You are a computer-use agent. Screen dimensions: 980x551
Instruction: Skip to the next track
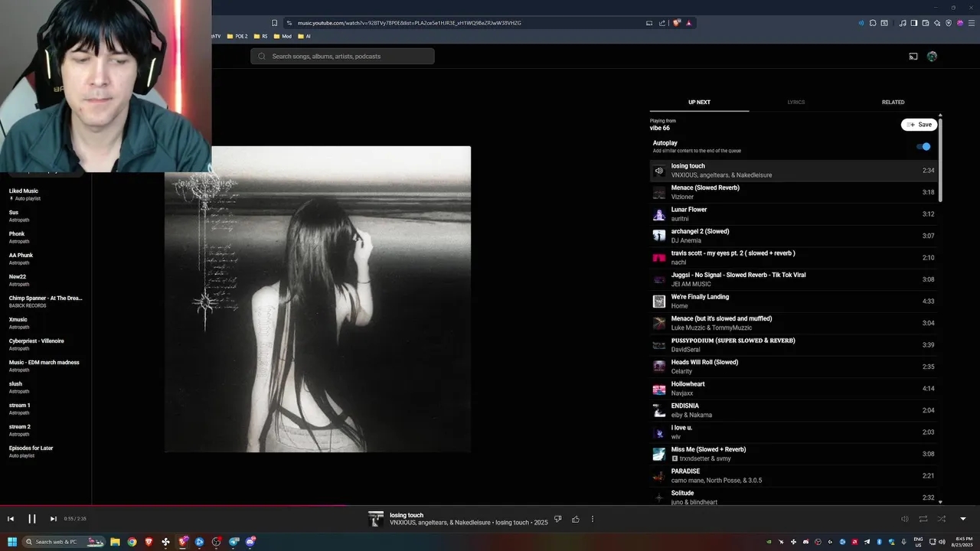pyautogui.click(x=53, y=519)
